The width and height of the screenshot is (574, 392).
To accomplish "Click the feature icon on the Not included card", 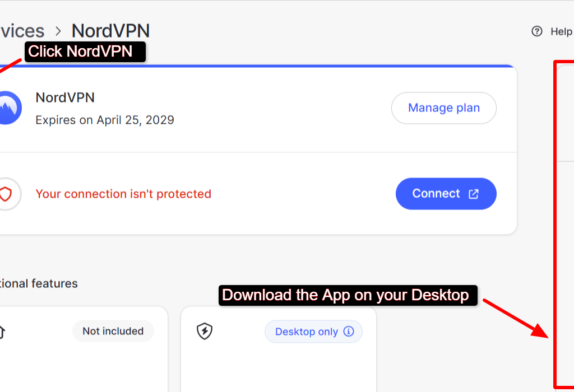I will [3, 332].
